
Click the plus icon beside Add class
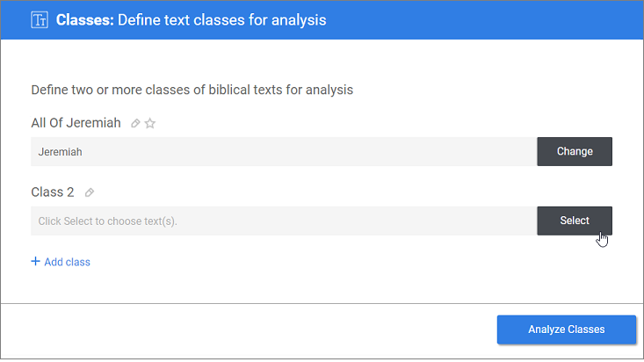click(x=36, y=261)
